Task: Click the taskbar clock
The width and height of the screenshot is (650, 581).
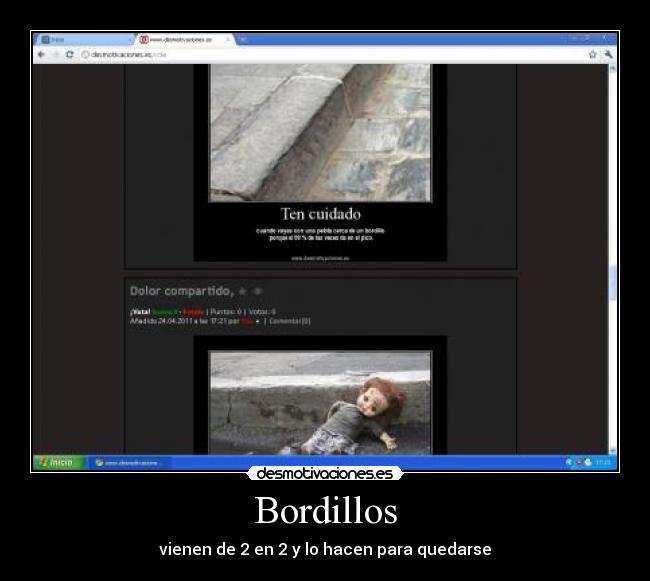Action: 603,462
